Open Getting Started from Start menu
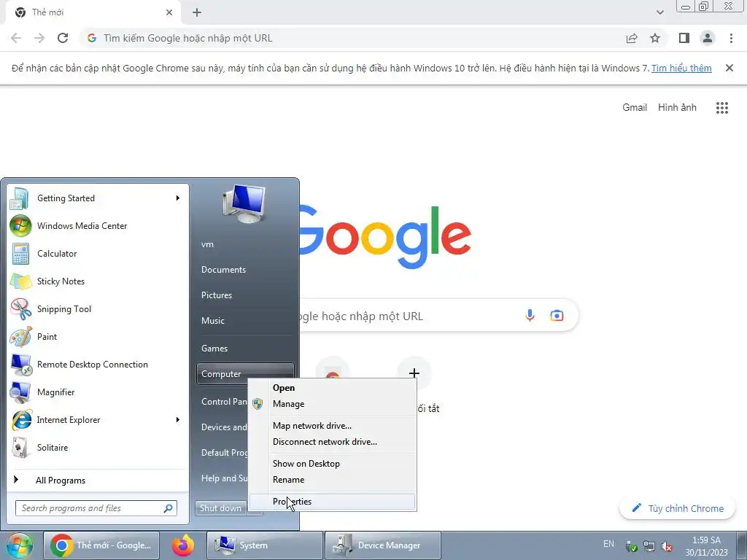Viewport: 747px width, 560px height. tap(98, 198)
